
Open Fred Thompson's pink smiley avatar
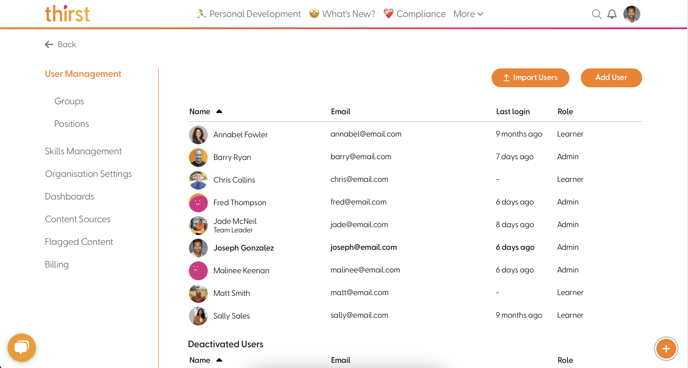point(198,202)
